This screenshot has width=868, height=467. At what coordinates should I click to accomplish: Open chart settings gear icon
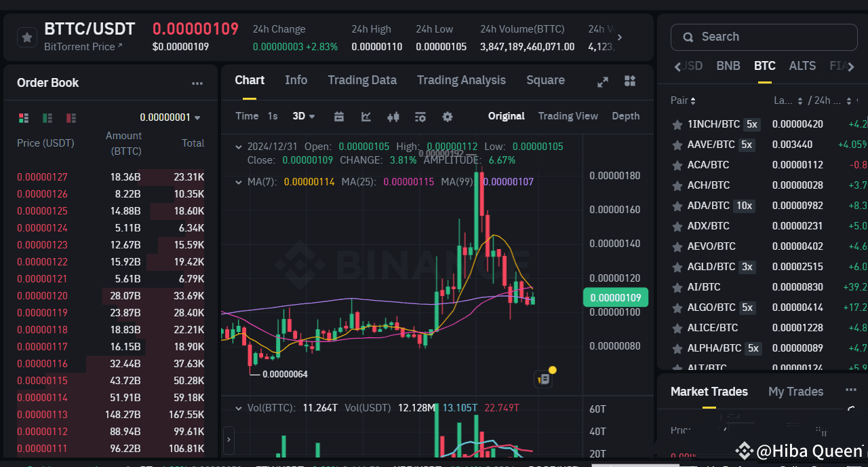click(448, 117)
